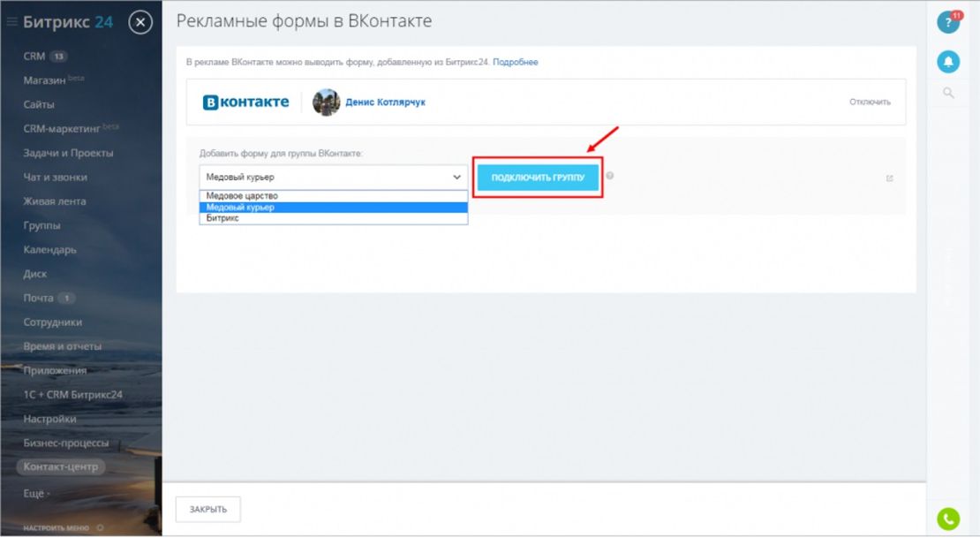Toggle the hamburger menu icon
This screenshot has height=538, width=980.
point(12,23)
